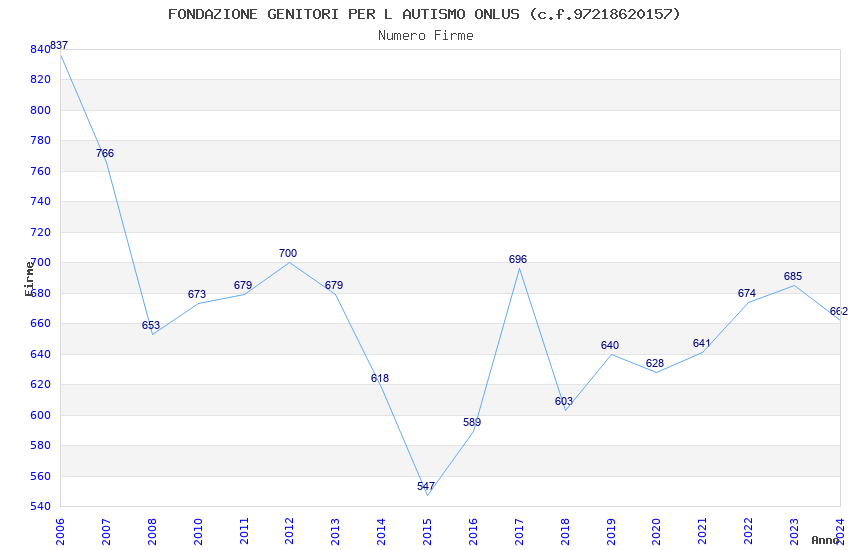Select the 603 data label for 2018
Screen dimensions: 850x550
point(564,401)
